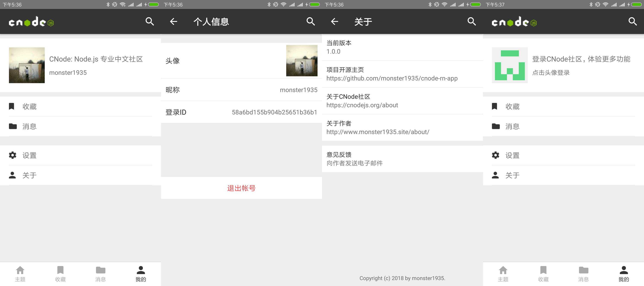The width and height of the screenshot is (644, 286).
Task: Switch to 主题 tab in leftmost bottom bar
Action: pyautogui.click(x=20, y=274)
